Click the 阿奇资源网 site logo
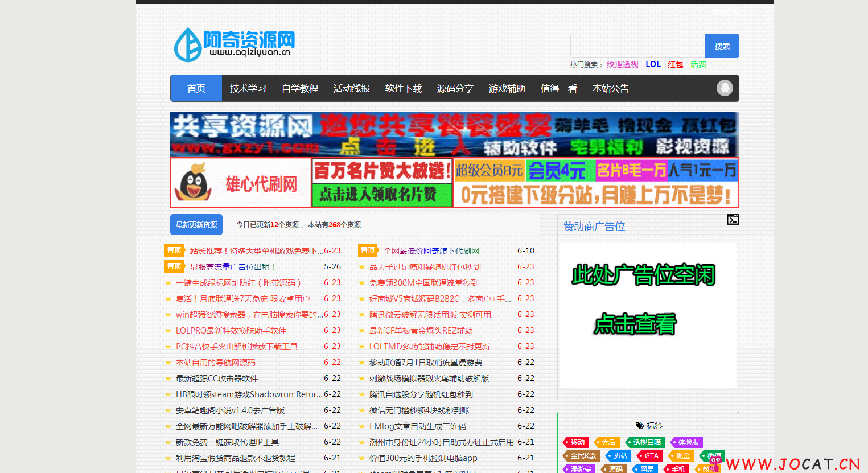This screenshot has width=868, height=473. point(234,44)
